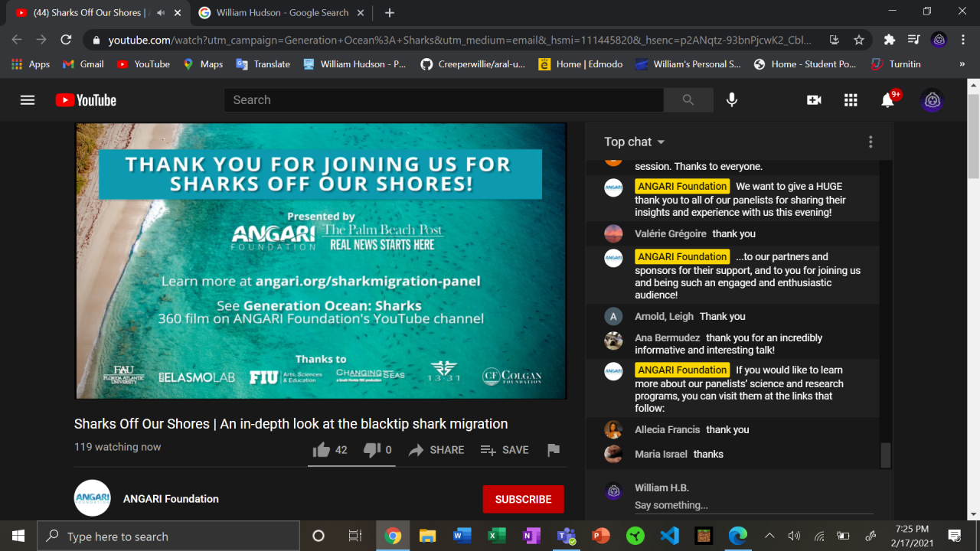Screen dimensions: 980x551
Task: Click Valérie Grégoire's name in chat
Action: [671, 233]
